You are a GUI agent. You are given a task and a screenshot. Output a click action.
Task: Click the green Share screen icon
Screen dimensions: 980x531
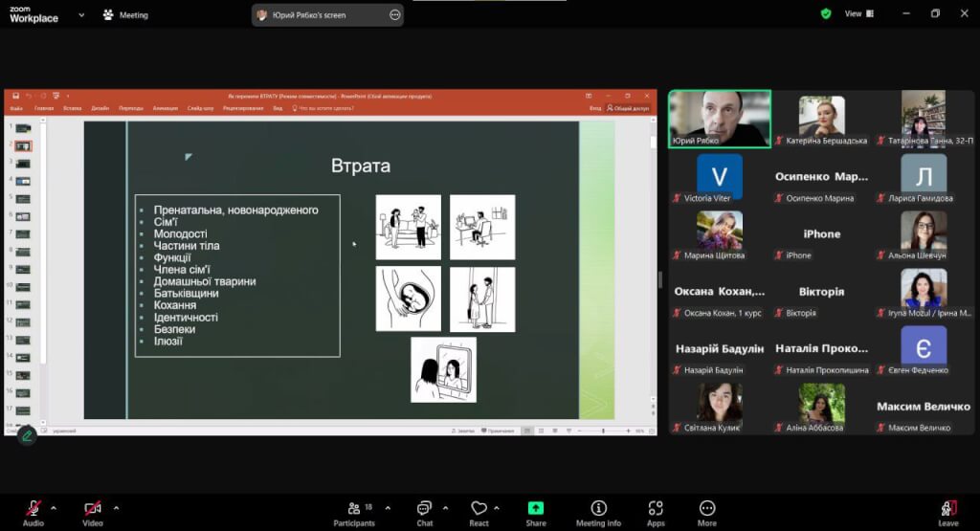click(x=536, y=511)
